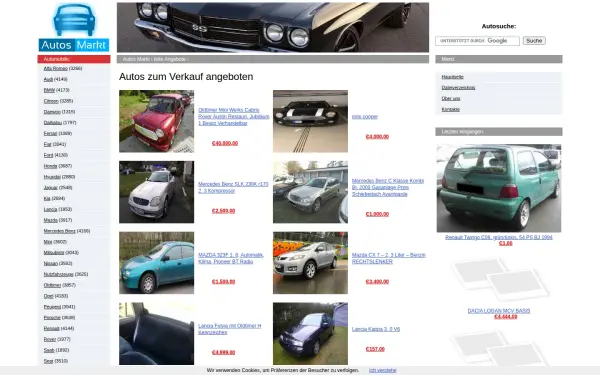Open the Hyundai category link
This screenshot has height=375, width=600.
[x=52, y=177]
